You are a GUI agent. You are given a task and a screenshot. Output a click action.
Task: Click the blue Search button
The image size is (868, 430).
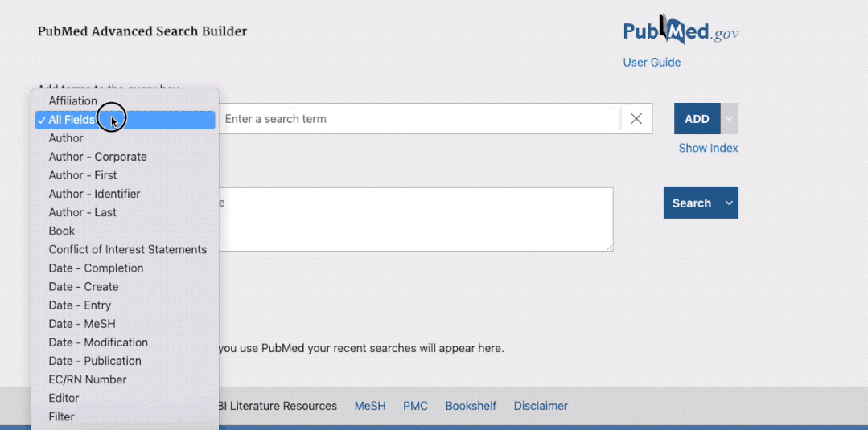point(691,203)
